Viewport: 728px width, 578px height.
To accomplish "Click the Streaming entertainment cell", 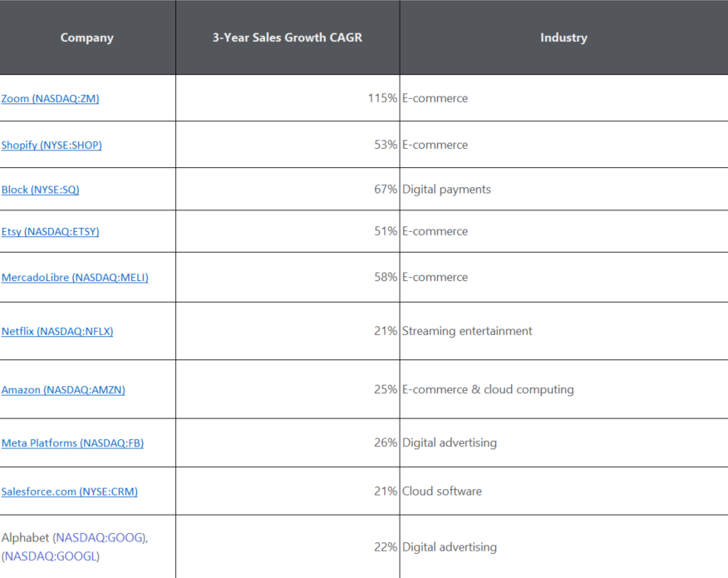I will point(563,331).
